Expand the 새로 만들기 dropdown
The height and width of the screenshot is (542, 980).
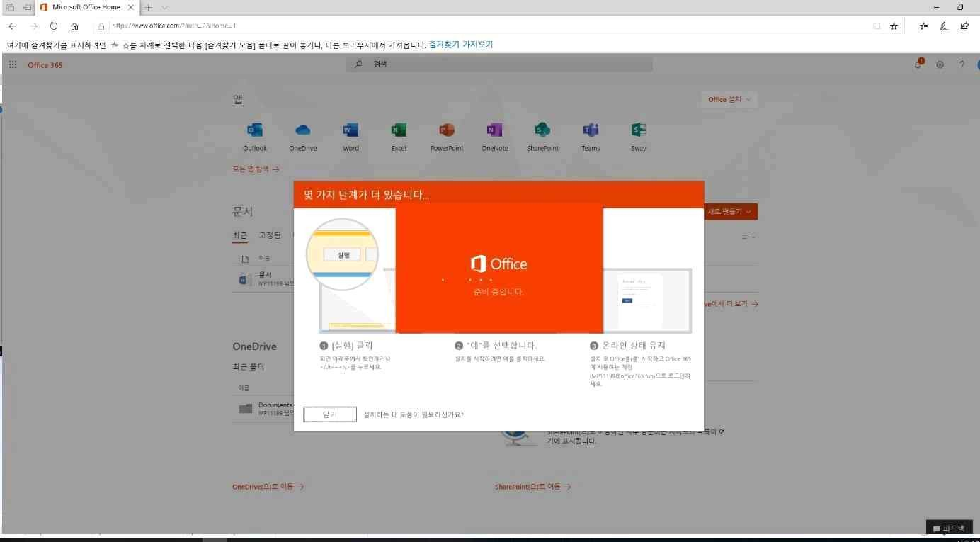coord(730,212)
